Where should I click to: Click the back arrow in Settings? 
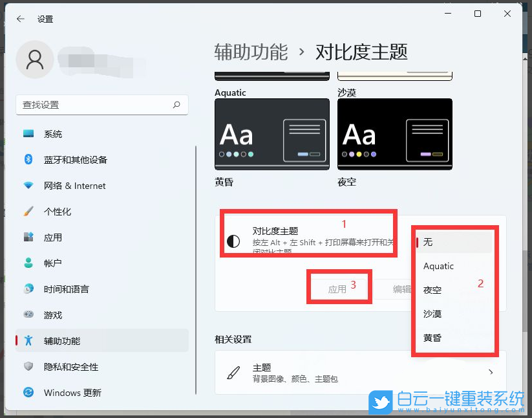(19, 19)
